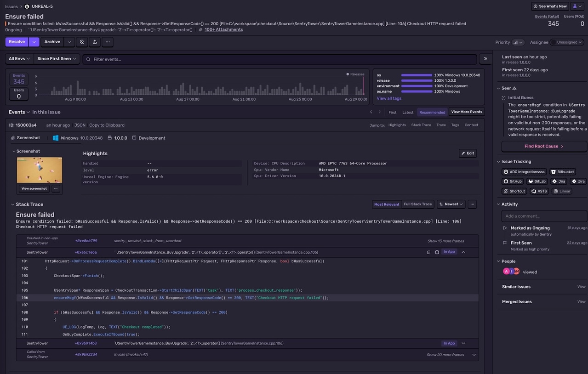Toggle the Users count chart series

(x=19, y=94)
